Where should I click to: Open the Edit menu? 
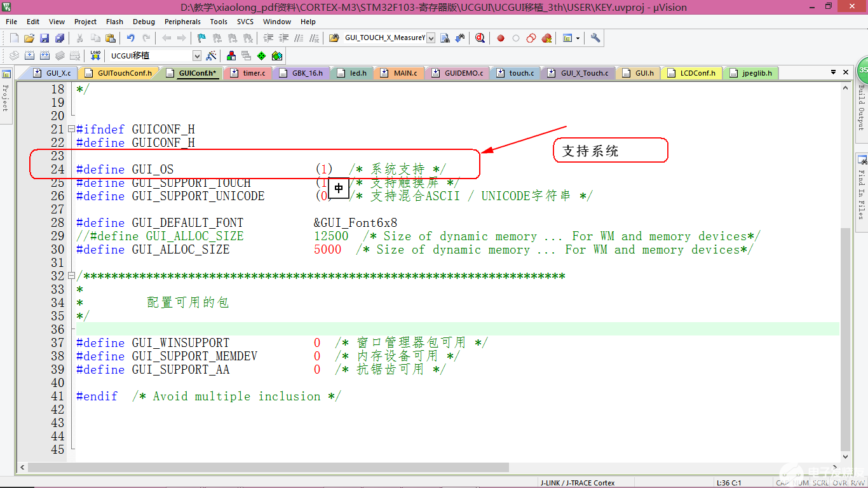(x=33, y=22)
